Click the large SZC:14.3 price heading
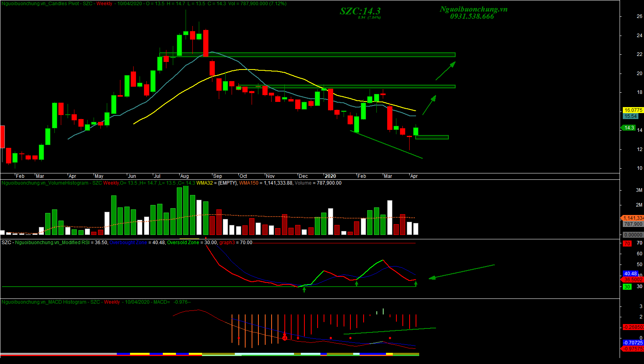644x364 pixels. [360, 11]
